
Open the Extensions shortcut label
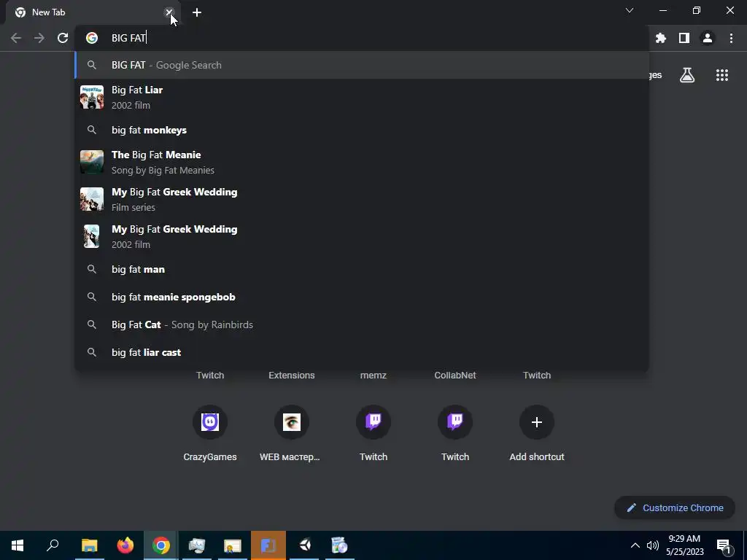click(x=292, y=376)
